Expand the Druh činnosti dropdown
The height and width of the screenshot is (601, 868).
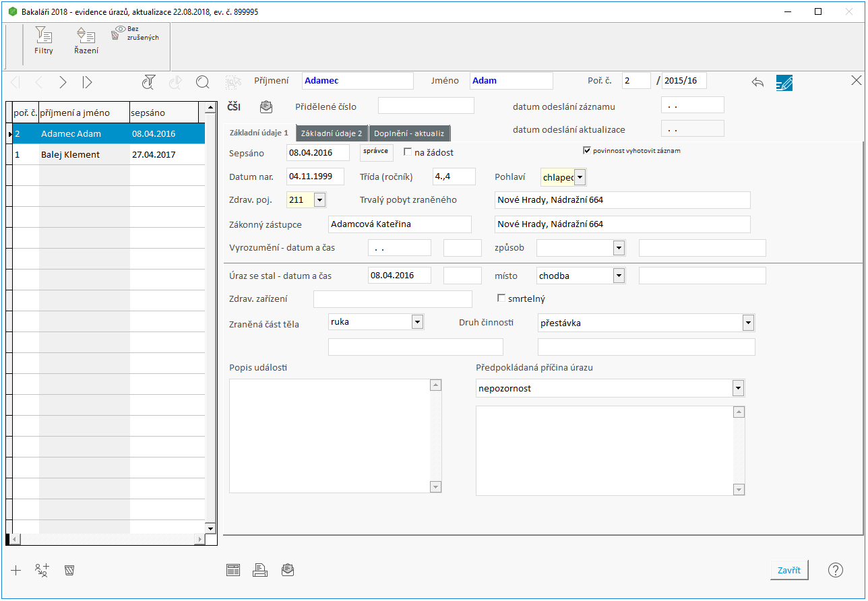click(x=747, y=323)
